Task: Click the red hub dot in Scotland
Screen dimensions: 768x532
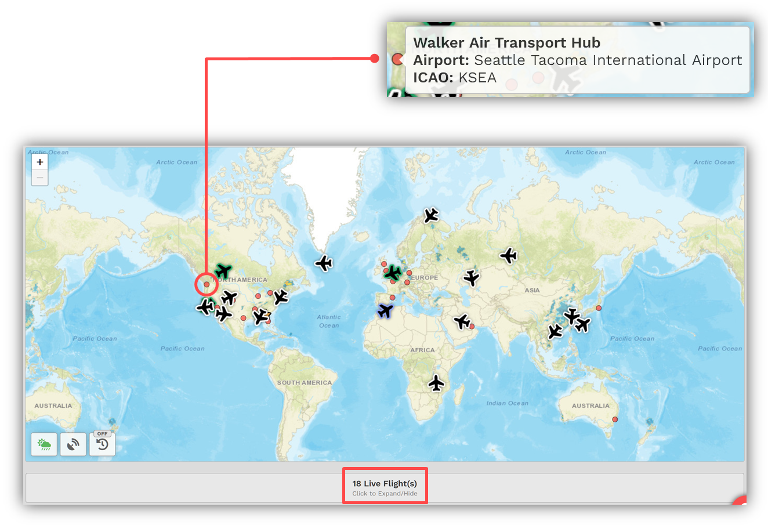Action: click(384, 264)
